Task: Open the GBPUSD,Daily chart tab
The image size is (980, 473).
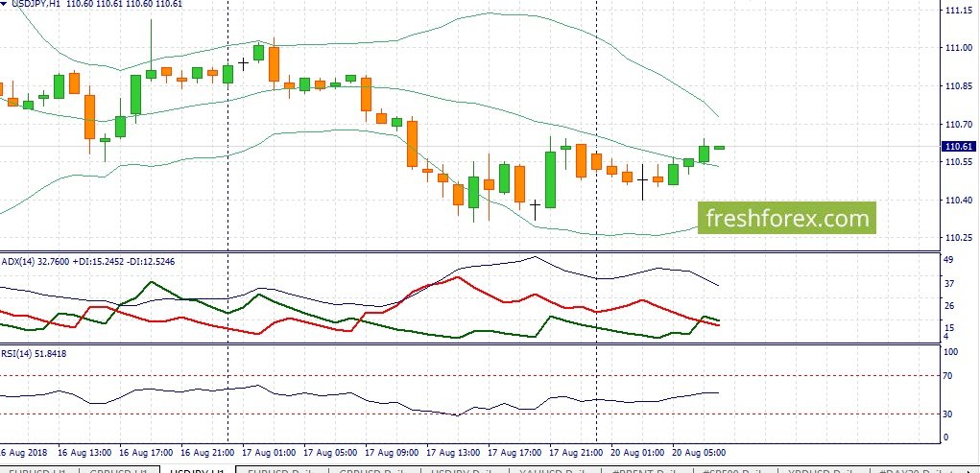Action: (x=375, y=470)
